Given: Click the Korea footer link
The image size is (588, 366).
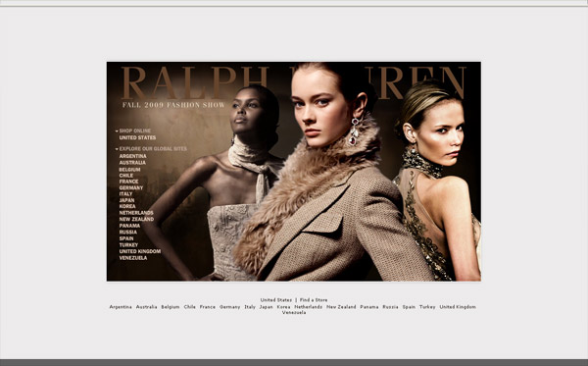Looking at the screenshot, I should [283, 307].
